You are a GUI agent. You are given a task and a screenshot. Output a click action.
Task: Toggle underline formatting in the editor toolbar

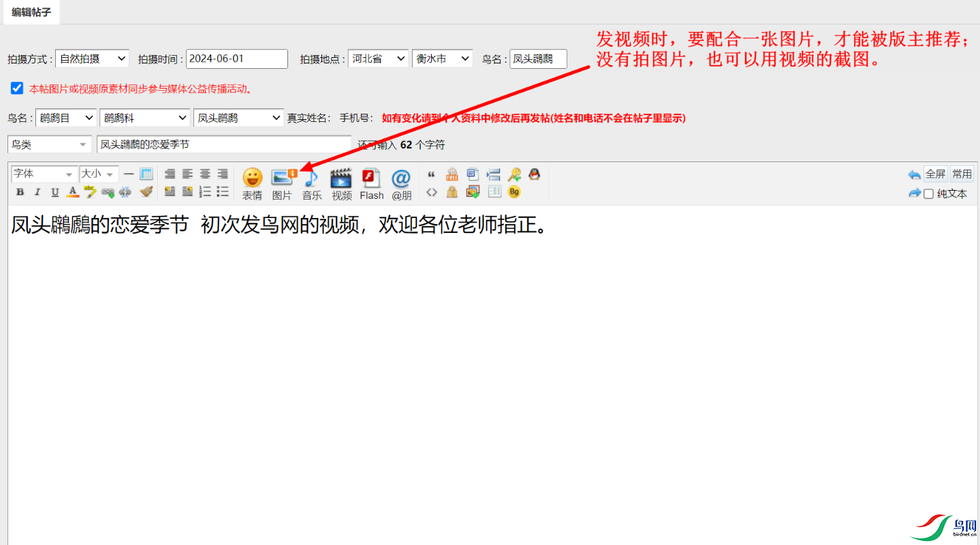pos(55,192)
